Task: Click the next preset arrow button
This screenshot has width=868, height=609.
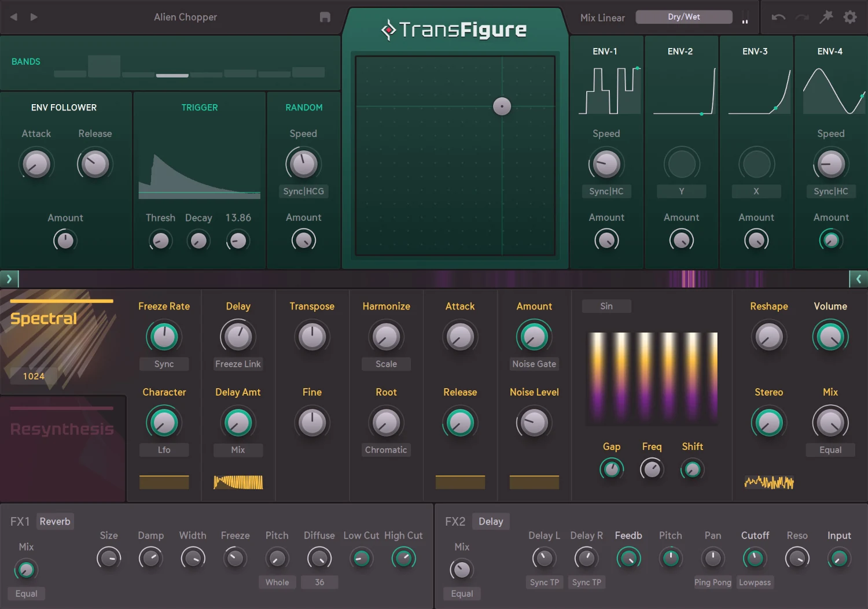Action: coord(34,17)
